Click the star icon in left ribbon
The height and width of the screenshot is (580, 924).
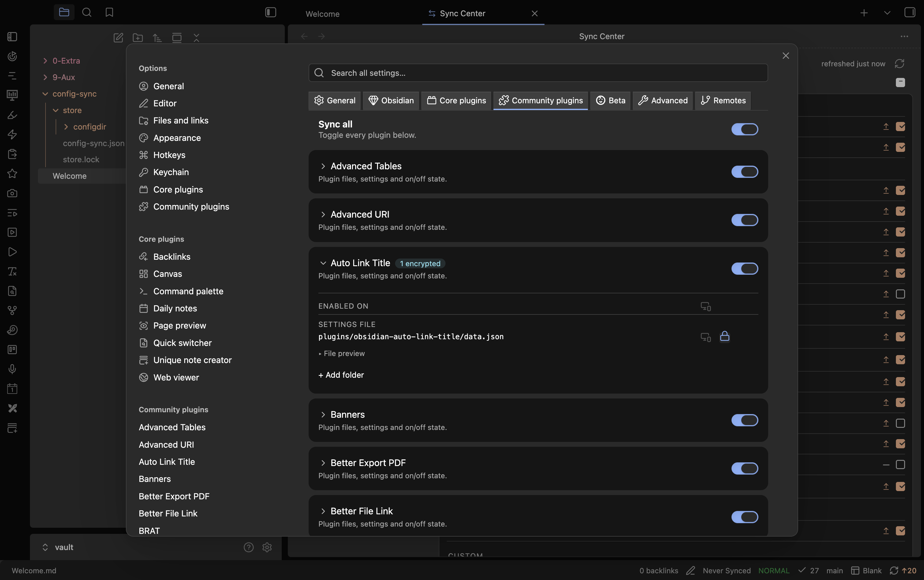12,173
